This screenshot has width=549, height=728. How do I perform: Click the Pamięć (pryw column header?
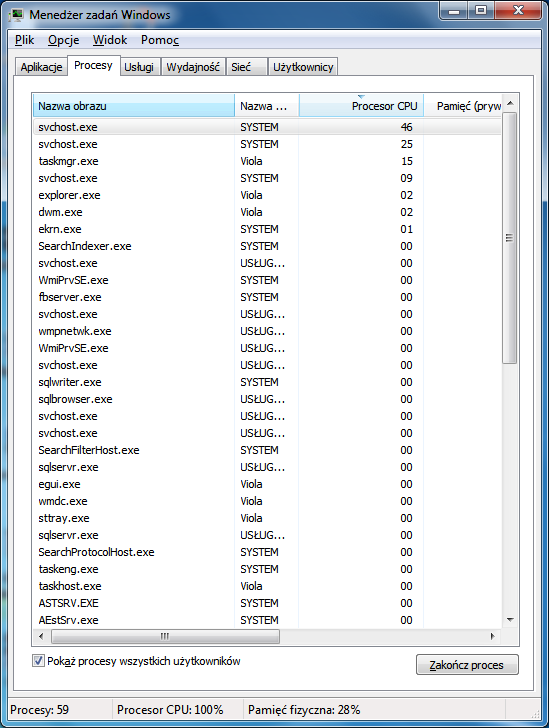pos(463,106)
